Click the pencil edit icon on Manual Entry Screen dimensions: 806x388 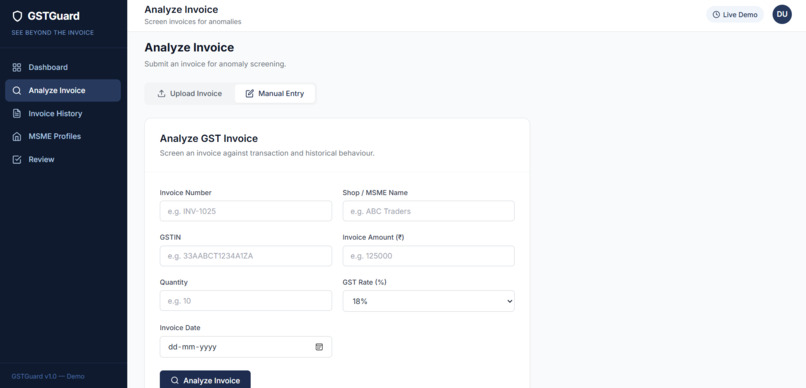(250, 94)
